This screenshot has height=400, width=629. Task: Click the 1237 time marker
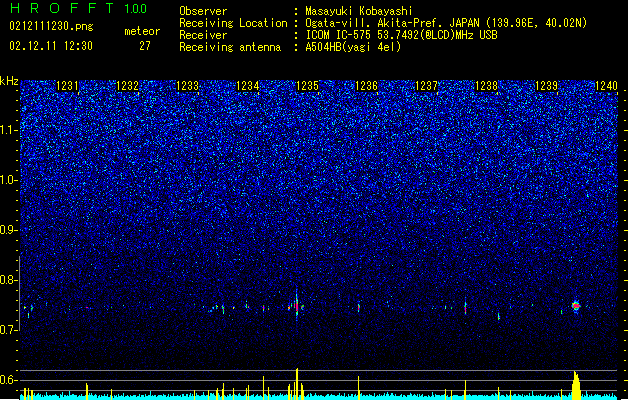point(426,86)
